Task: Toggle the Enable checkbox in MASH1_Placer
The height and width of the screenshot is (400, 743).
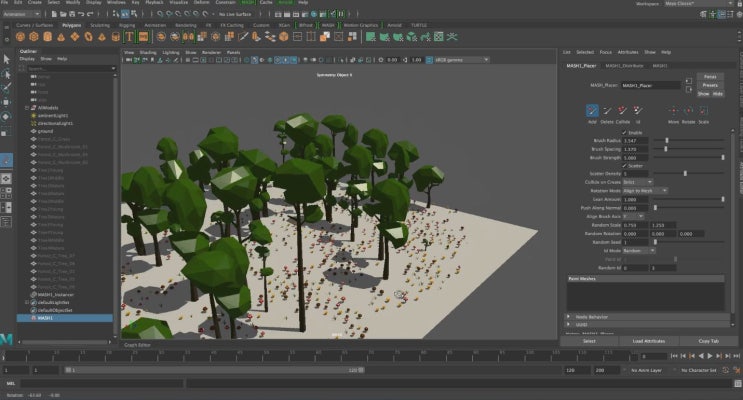Action: pyautogui.click(x=625, y=132)
